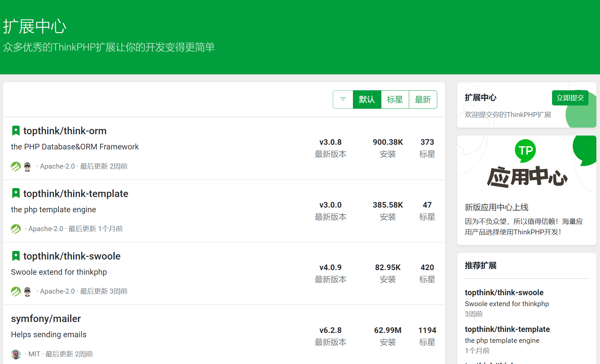Click bookmark icon beside think-template
Screen dimensions: 600x364
[16, 193]
